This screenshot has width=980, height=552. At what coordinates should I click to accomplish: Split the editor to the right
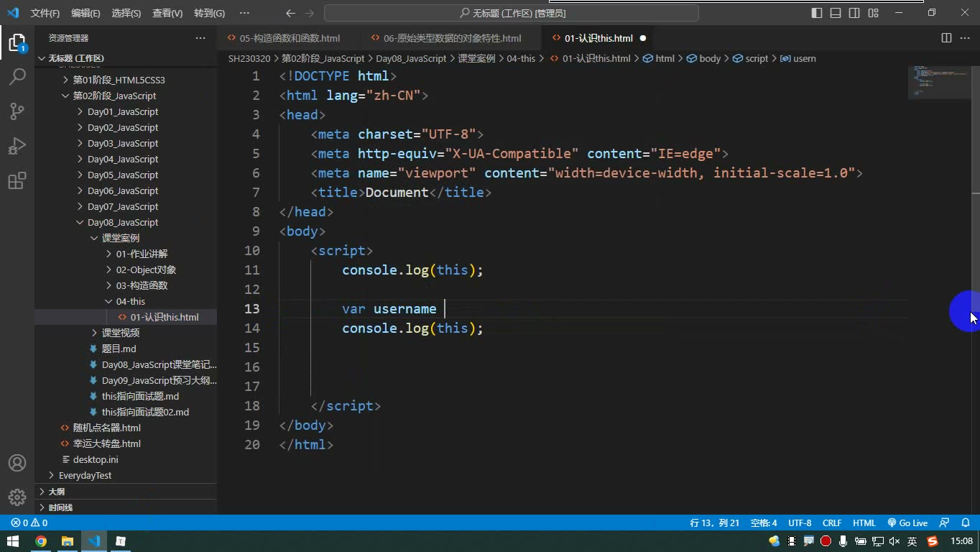(946, 38)
